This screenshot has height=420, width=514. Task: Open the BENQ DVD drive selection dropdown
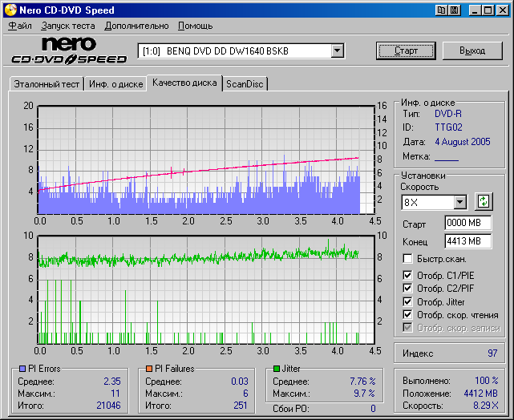338,51
